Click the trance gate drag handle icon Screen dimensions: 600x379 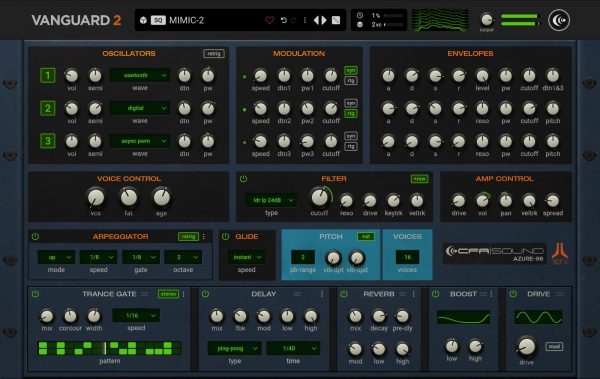144,294
